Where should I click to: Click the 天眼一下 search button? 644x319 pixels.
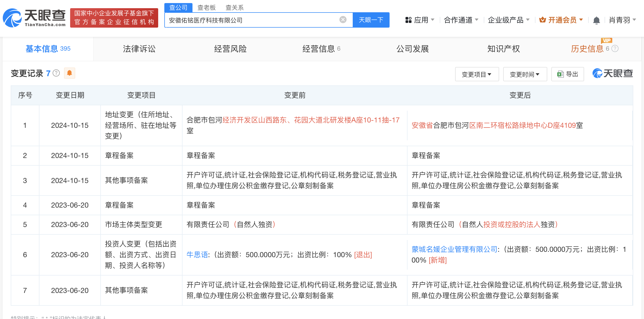coord(371,20)
